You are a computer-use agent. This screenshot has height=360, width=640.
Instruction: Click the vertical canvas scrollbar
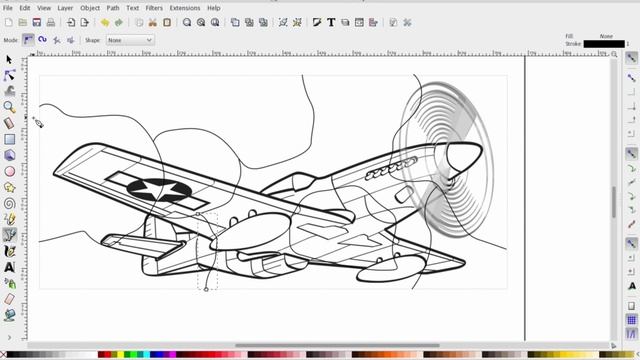click(x=613, y=202)
